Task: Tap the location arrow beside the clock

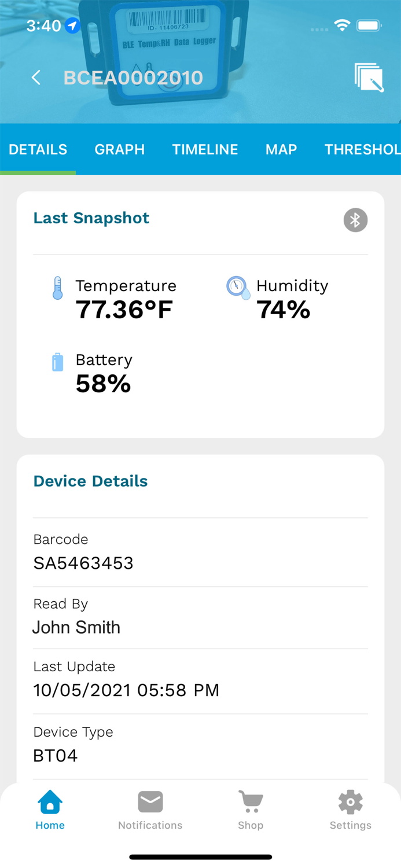Action: pyautogui.click(x=72, y=25)
